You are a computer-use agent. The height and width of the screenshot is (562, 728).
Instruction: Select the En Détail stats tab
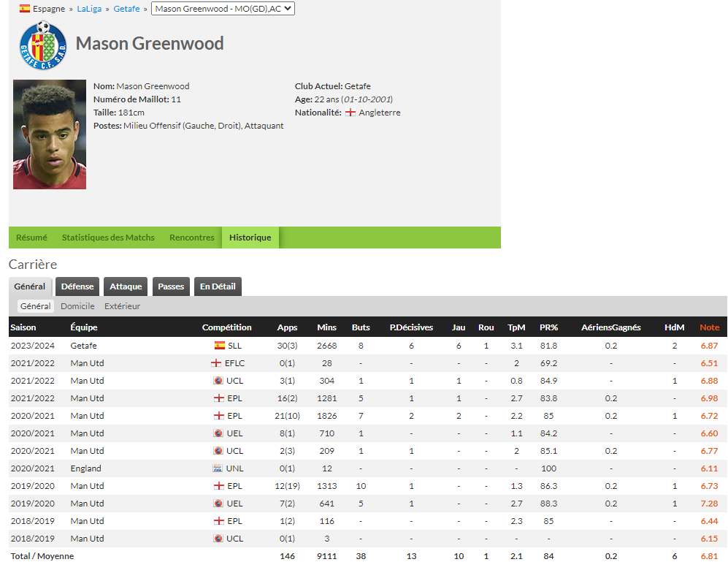point(218,286)
